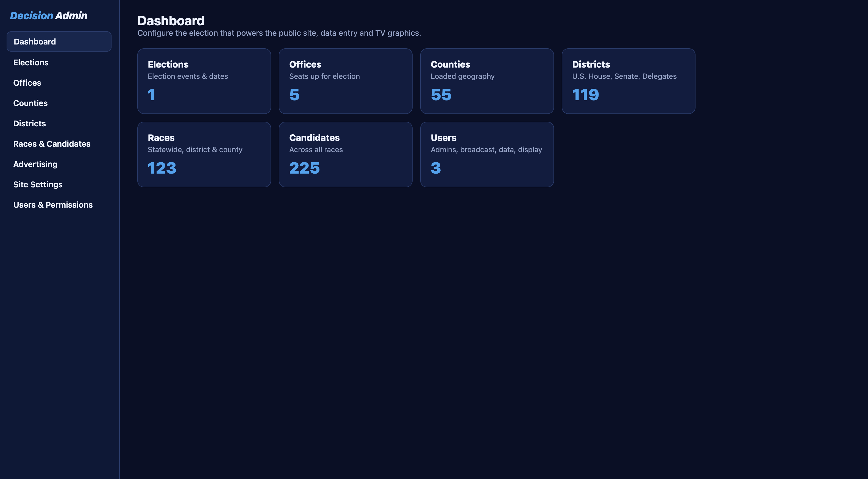Open the Districts dashboard card
This screenshot has height=479, width=868.
click(x=628, y=81)
